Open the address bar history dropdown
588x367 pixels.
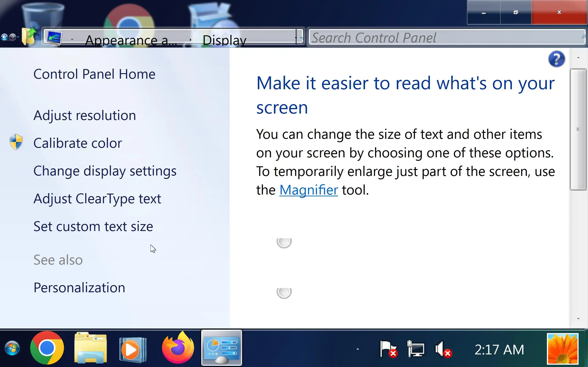(296, 38)
